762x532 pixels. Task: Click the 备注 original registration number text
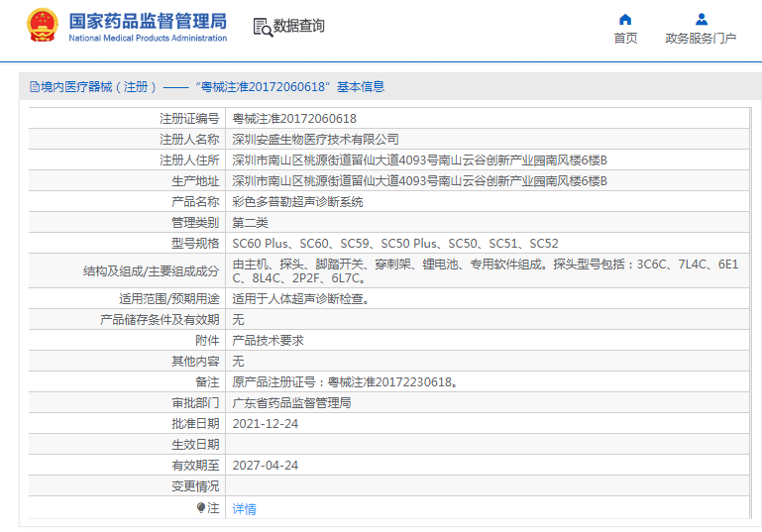[344, 381]
